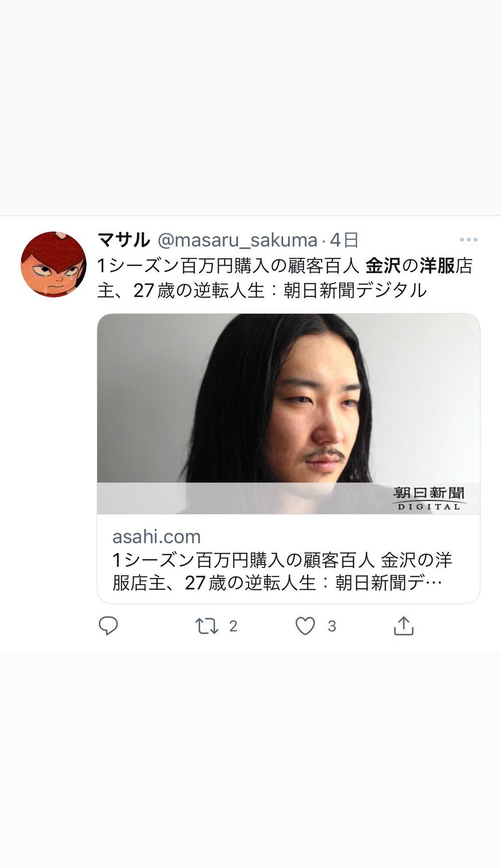Retweet the post using the arrows icon
The width and height of the screenshot is (501, 868).
click(x=206, y=626)
